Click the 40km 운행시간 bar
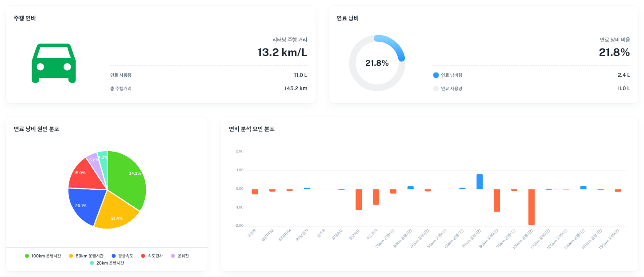This screenshot has width=644, height=277. (428, 190)
